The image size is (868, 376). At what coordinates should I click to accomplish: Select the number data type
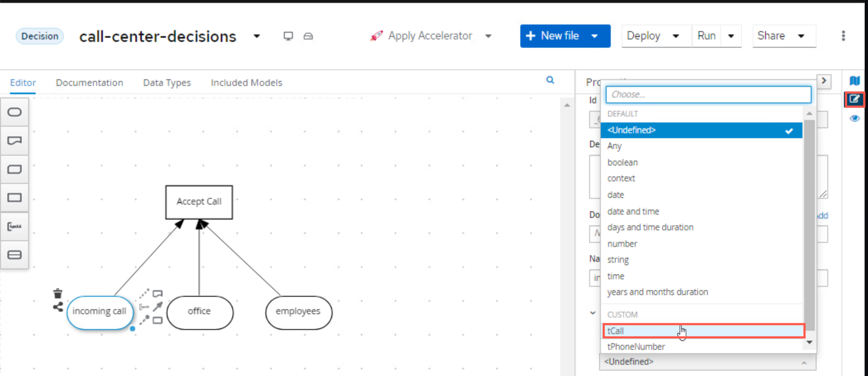(x=702, y=244)
